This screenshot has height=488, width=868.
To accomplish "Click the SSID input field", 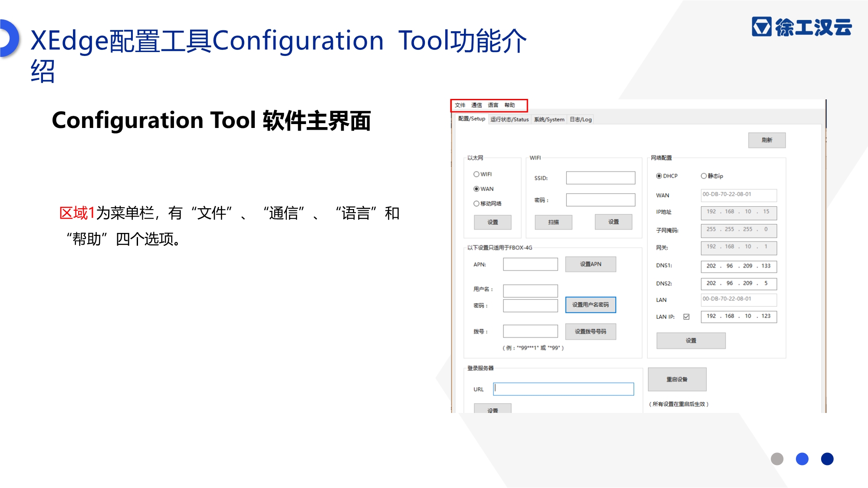I will (601, 178).
